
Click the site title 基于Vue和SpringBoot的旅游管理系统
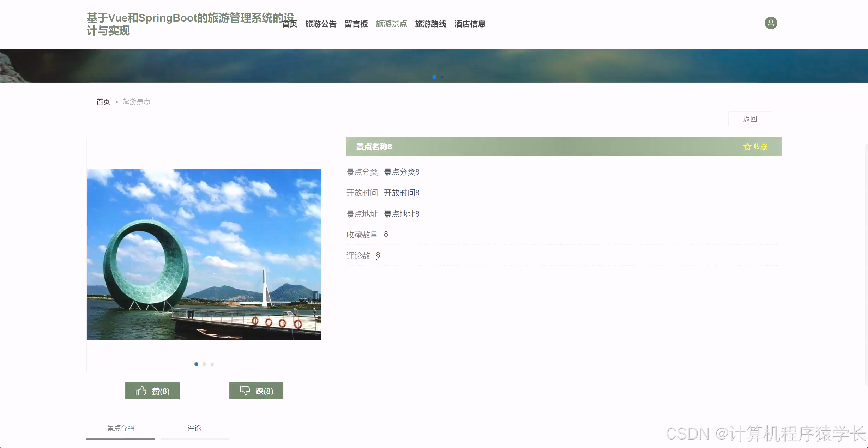[x=191, y=24]
